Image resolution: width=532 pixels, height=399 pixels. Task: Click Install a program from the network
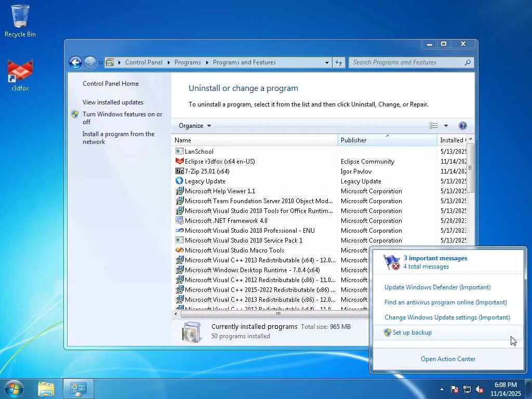coord(118,138)
